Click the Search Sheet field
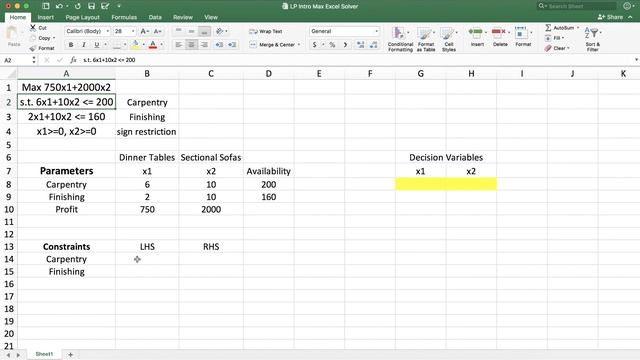640x360 pixels. [x=576, y=6]
